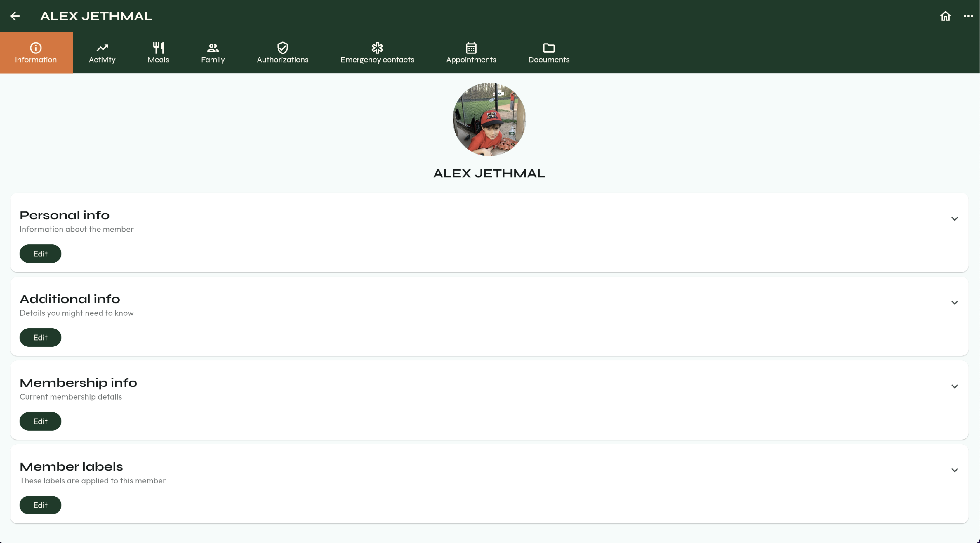The width and height of the screenshot is (980, 543).
Task: Open the Emergency contacts tab
Action: coord(377,53)
